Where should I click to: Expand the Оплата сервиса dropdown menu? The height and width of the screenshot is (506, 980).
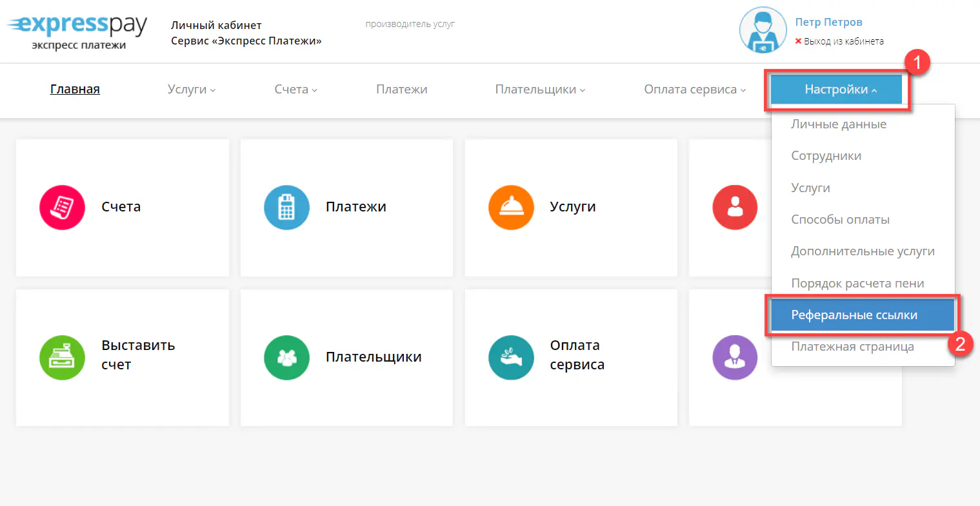tap(694, 90)
